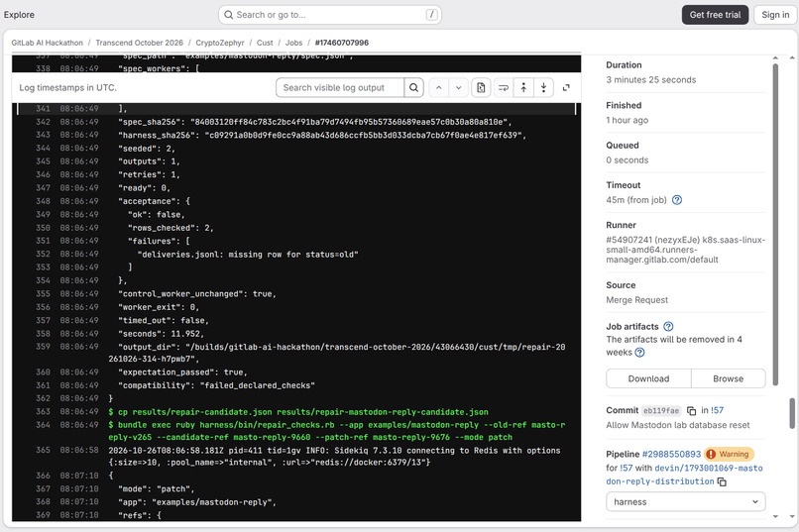Select log line number 359
This screenshot has height=532, width=799.
(x=43, y=347)
